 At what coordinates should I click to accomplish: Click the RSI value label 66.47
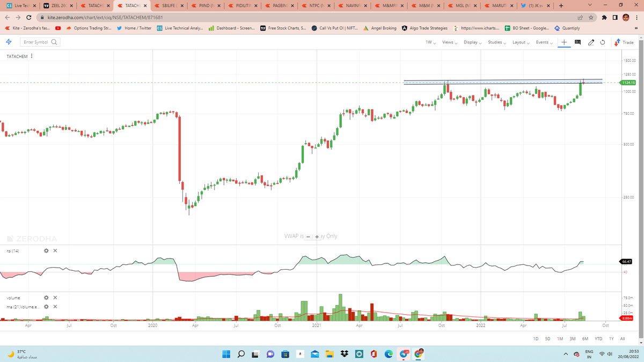[x=627, y=261]
